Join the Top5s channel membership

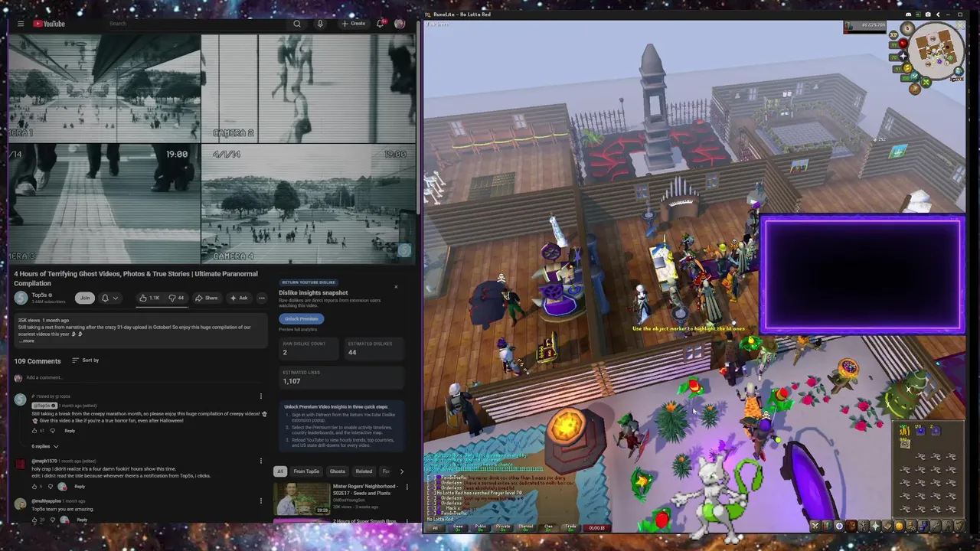84,298
